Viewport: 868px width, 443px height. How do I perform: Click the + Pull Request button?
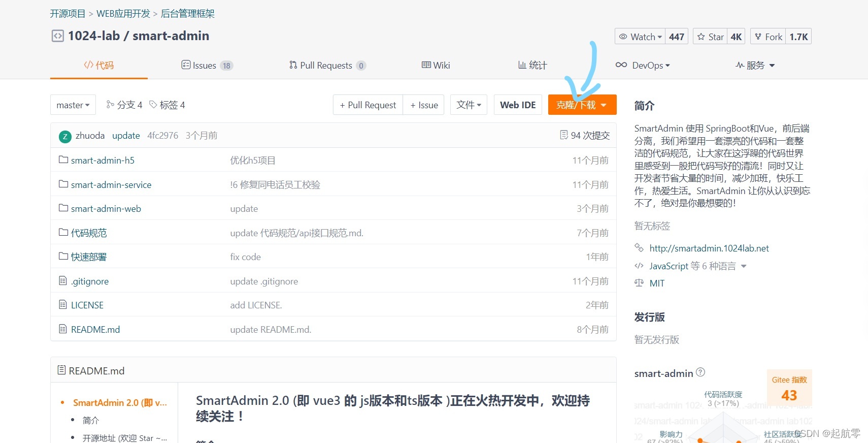coord(368,105)
